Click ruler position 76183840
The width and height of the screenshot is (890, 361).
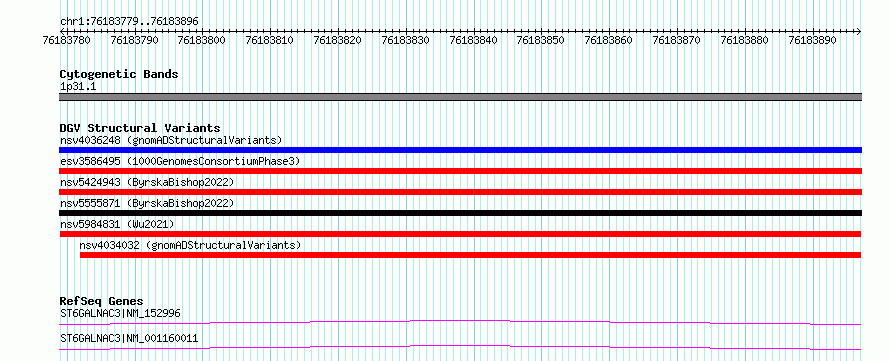pos(473,40)
